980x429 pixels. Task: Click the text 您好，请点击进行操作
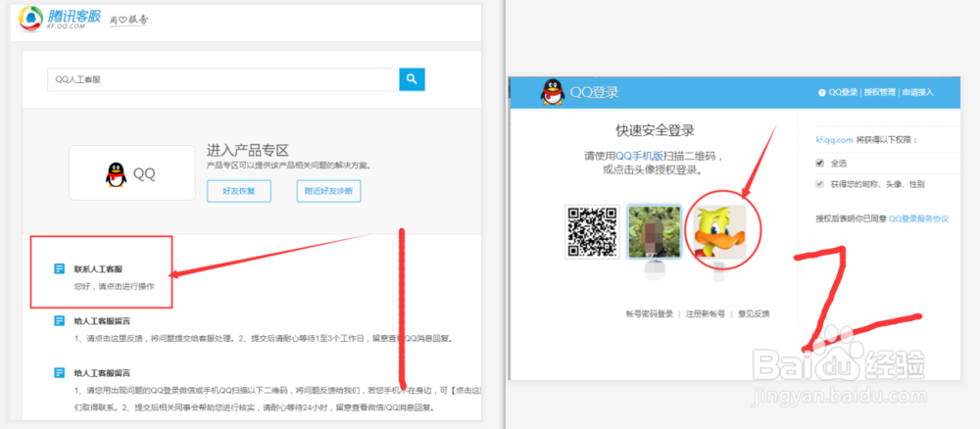pyautogui.click(x=114, y=286)
